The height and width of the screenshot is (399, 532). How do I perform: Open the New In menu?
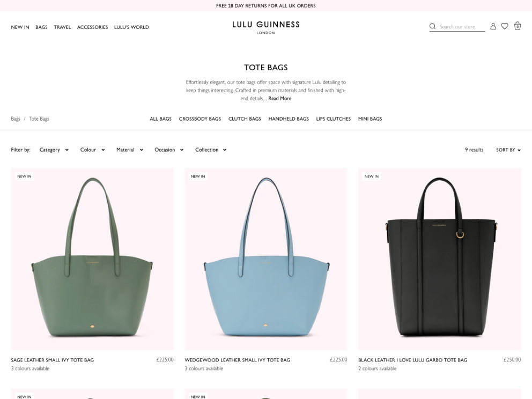20,27
